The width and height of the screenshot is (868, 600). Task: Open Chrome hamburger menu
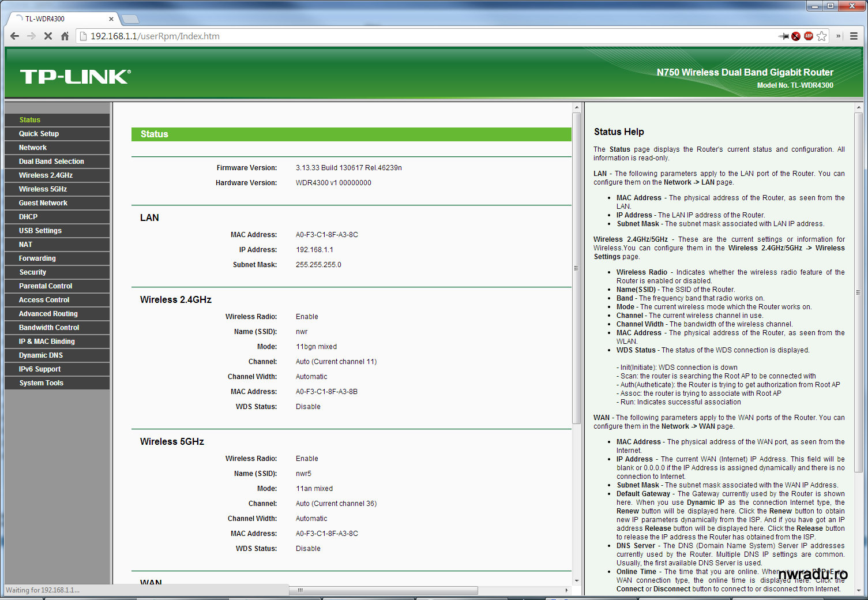pos(854,36)
